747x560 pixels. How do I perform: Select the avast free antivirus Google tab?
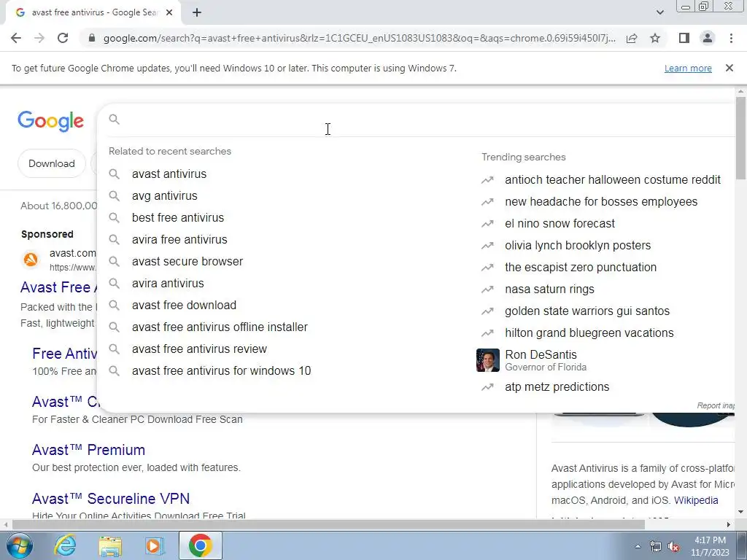pyautogui.click(x=93, y=13)
